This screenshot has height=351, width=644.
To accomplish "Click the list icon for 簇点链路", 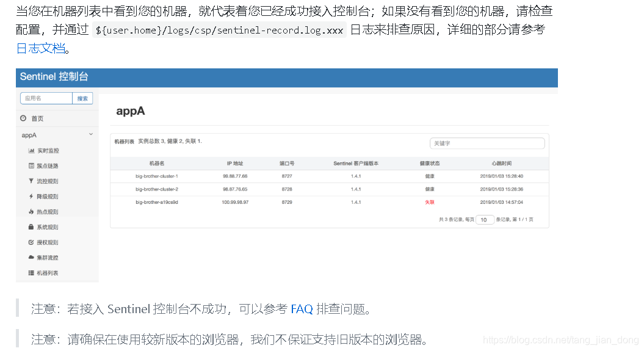I will [x=31, y=166].
